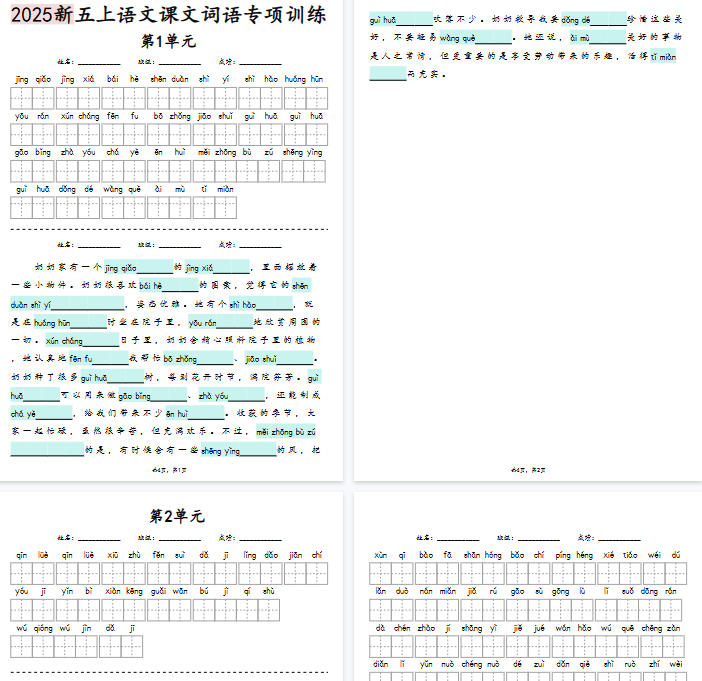Select the '第1单元' heading

(x=168, y=41)
